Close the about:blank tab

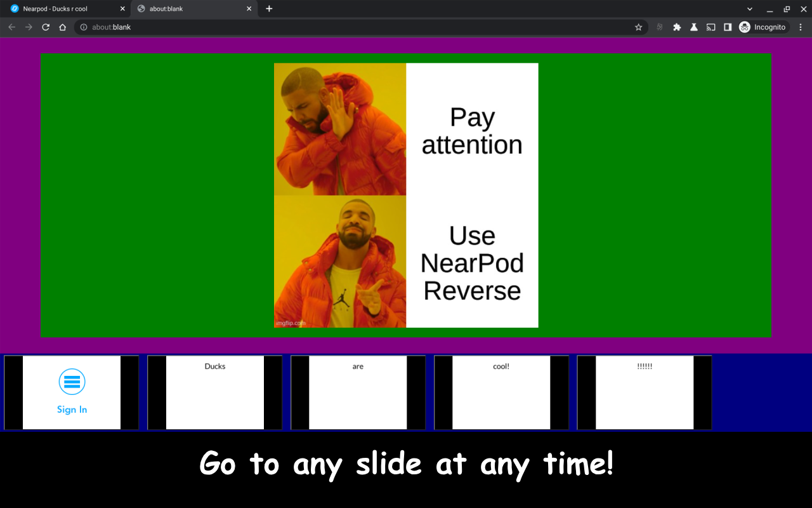(x=249, y=9)
